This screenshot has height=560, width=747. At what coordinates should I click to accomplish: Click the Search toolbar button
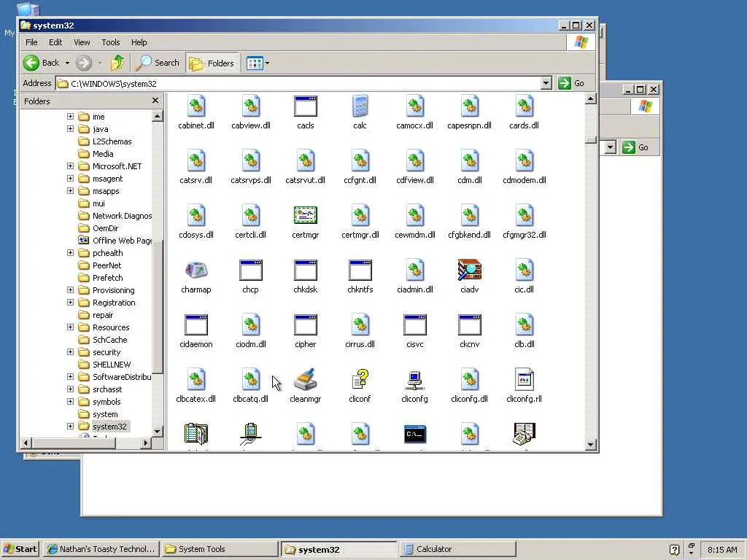tap(158, 63)
